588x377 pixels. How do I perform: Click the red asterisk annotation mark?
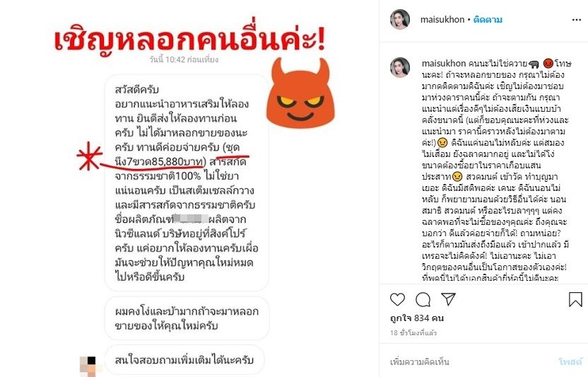(89, 156)
